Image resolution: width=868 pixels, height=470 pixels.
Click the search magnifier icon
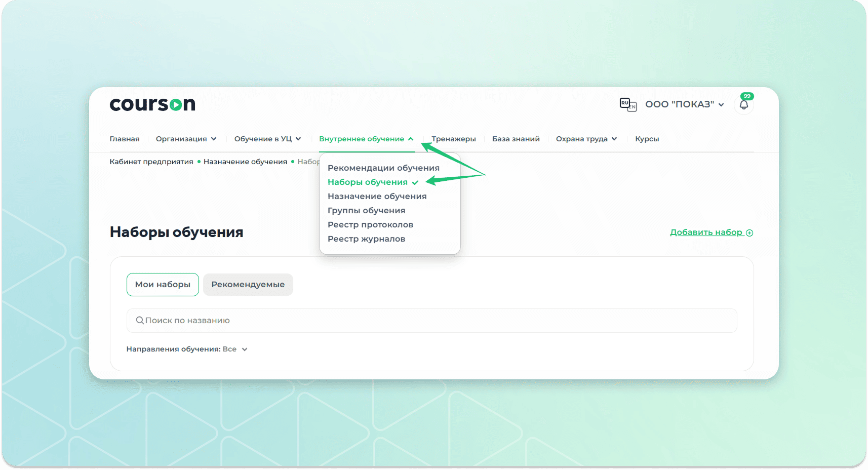coord(140,321)
